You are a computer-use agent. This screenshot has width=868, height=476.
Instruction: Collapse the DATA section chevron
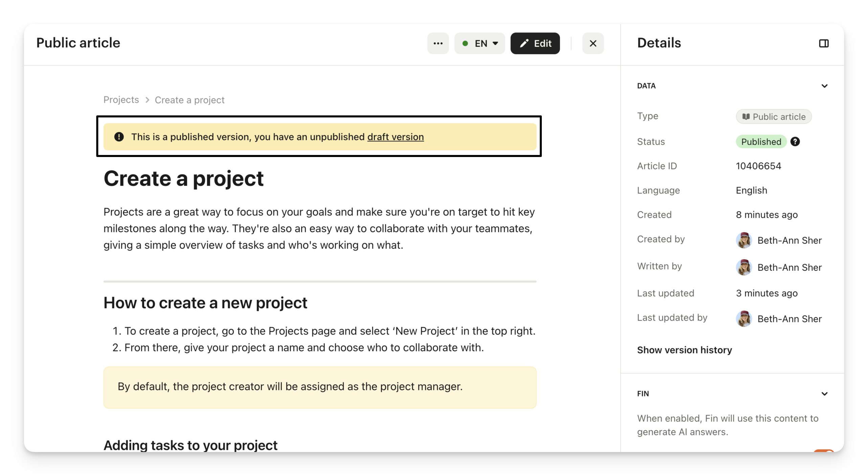[824, 86]
